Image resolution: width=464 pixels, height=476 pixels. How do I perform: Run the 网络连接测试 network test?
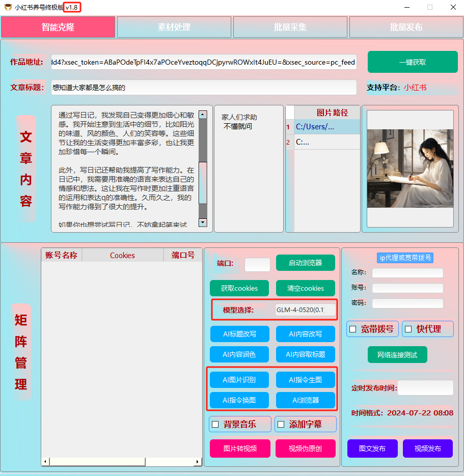(x=397, y=354)
